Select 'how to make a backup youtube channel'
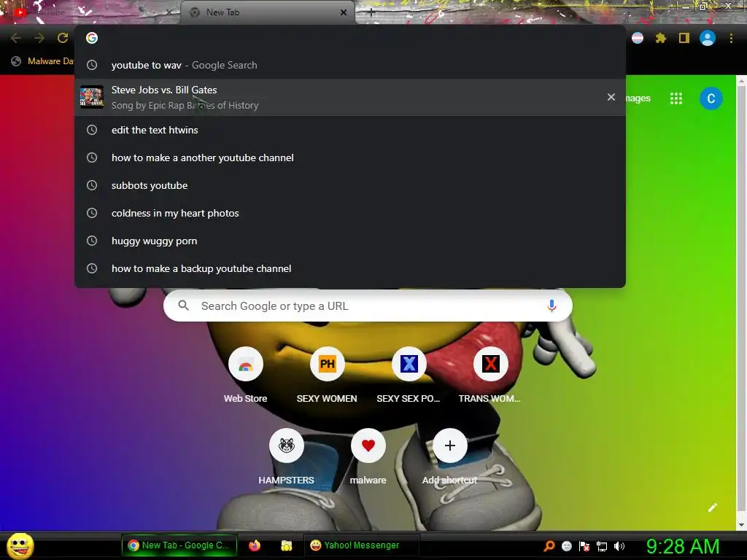Image resolution: width=747 pixels, height=560 pixels. (350, 268)
